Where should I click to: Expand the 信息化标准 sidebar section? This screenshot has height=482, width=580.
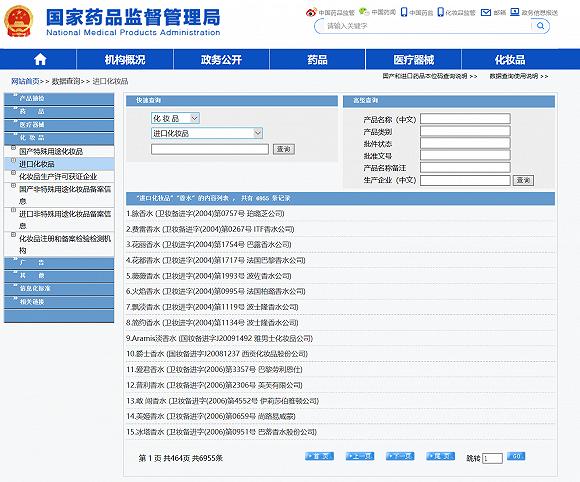(x=59, y=289)
